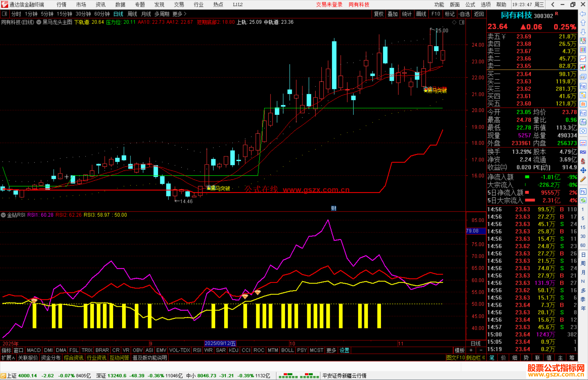The image size is (588, 380).
Task: Expand the 扩展 panel at bottom left
Action: click(x=8, y=358)
